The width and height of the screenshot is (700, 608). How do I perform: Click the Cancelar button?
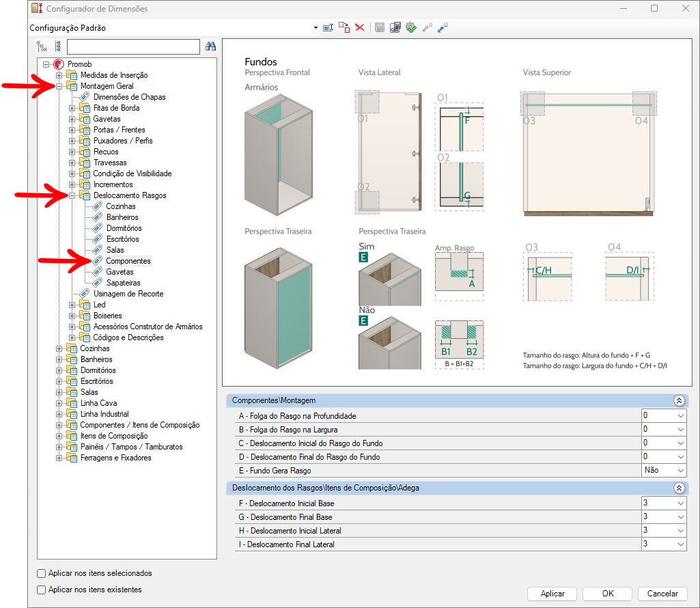click(x=662, y=594)
